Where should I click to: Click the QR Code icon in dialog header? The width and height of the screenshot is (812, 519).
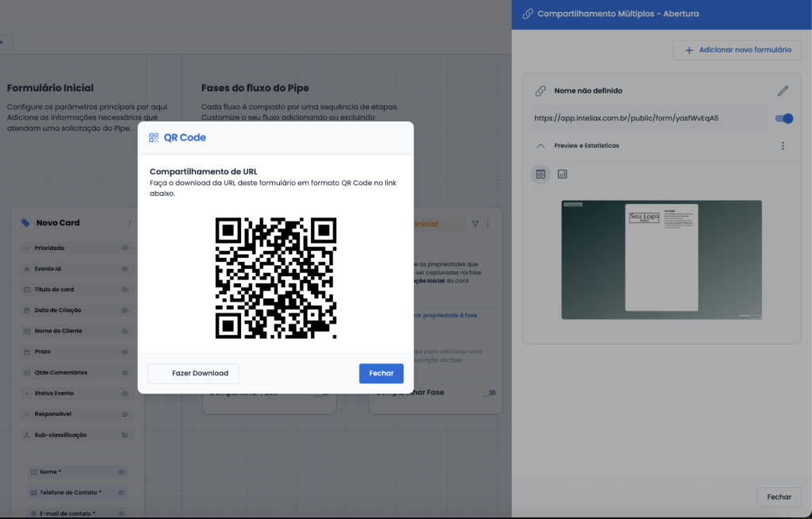[x=154, y=137]
